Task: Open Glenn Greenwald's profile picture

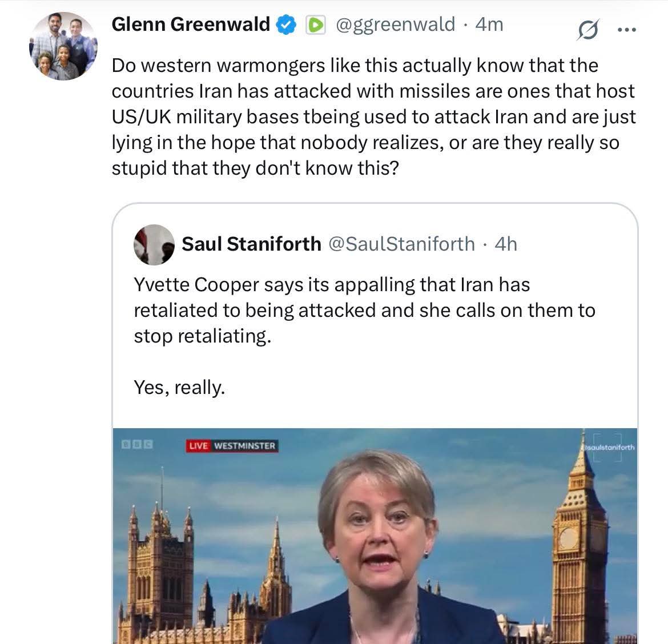Action: (63, 47)
